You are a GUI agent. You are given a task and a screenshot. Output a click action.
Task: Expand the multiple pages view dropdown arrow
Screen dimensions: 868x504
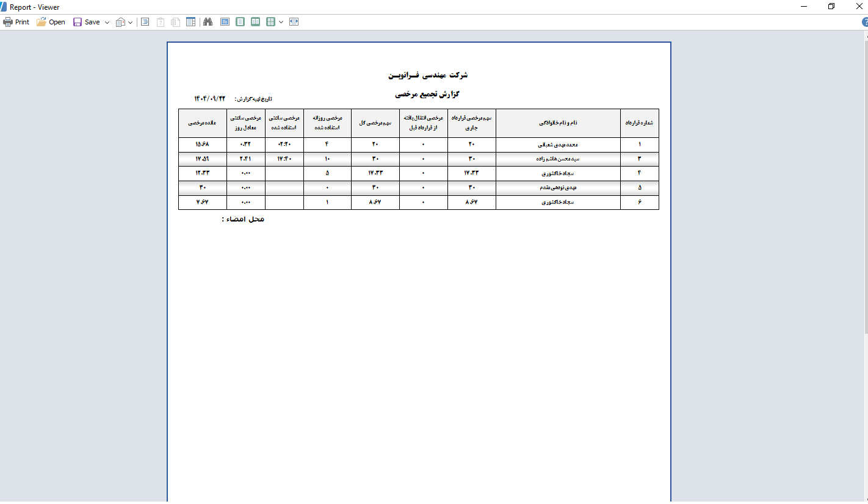tap(281, 23)
